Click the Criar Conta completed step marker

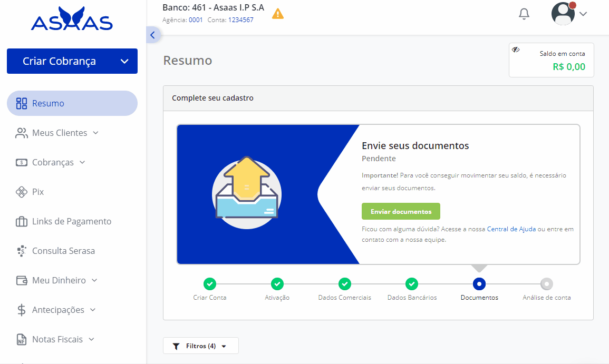pyautogui.click(x=210, y=284)
